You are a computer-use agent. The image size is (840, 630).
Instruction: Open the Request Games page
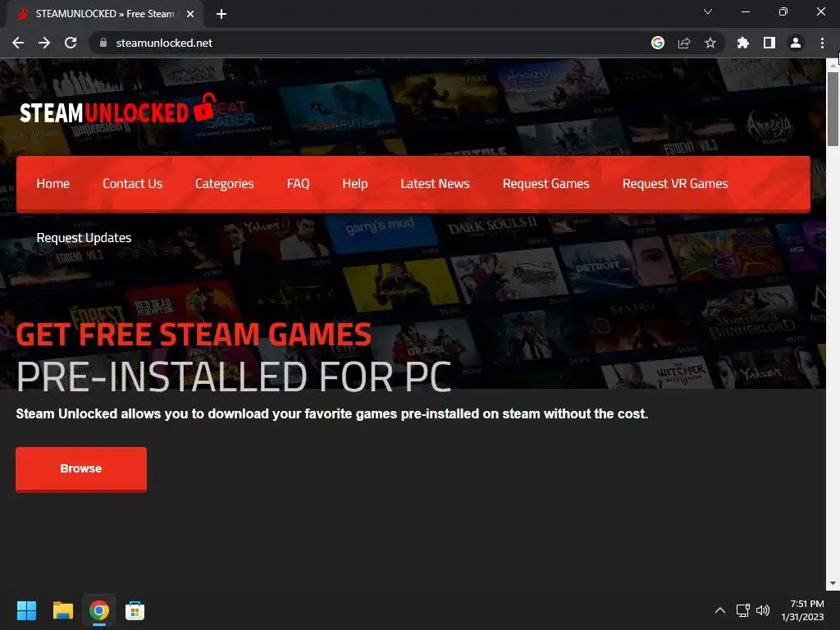546,184
